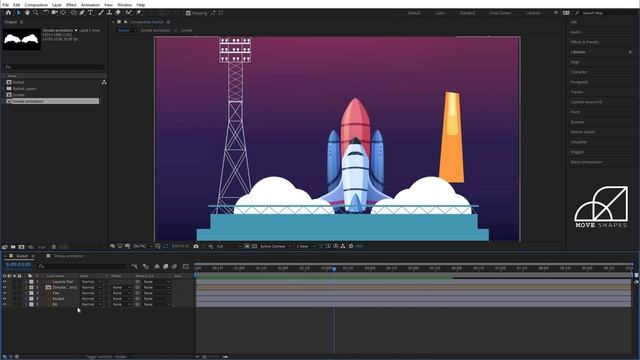Screen dimensions: 640x360
Task: Click the Home icon in the toolbar
Action: coord(8,13)
